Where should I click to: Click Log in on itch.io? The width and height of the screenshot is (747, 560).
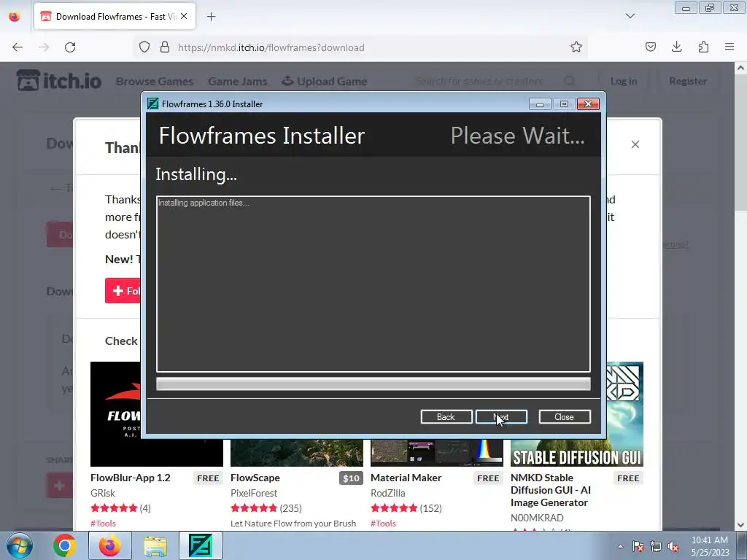[x=624, y=82]
